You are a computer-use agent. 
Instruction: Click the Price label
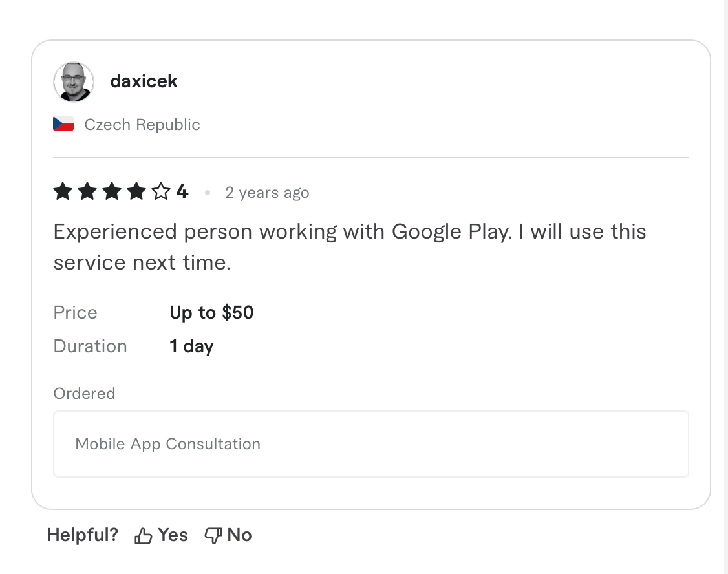click(75, 312)
